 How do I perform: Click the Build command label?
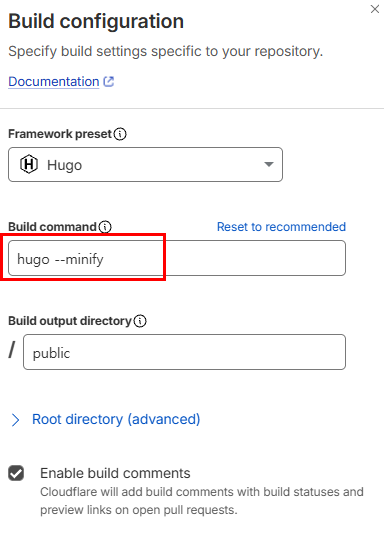click(x=52, y=227)
